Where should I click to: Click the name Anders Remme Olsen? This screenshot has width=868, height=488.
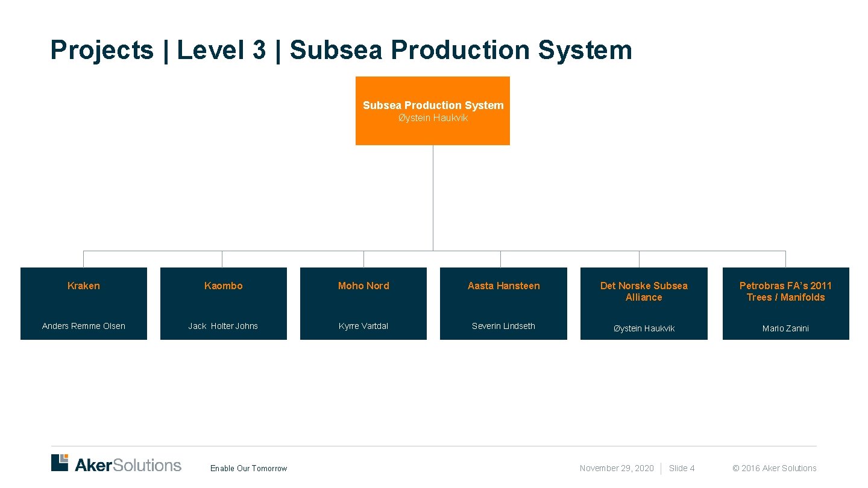(x=84, y=326)
